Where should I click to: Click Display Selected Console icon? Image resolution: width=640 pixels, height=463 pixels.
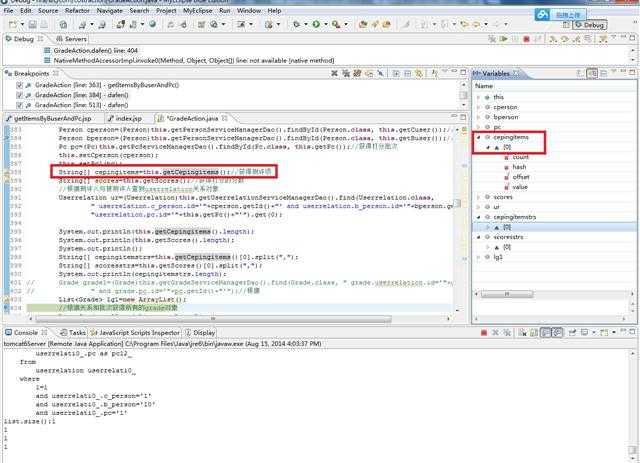click(585, 333)
